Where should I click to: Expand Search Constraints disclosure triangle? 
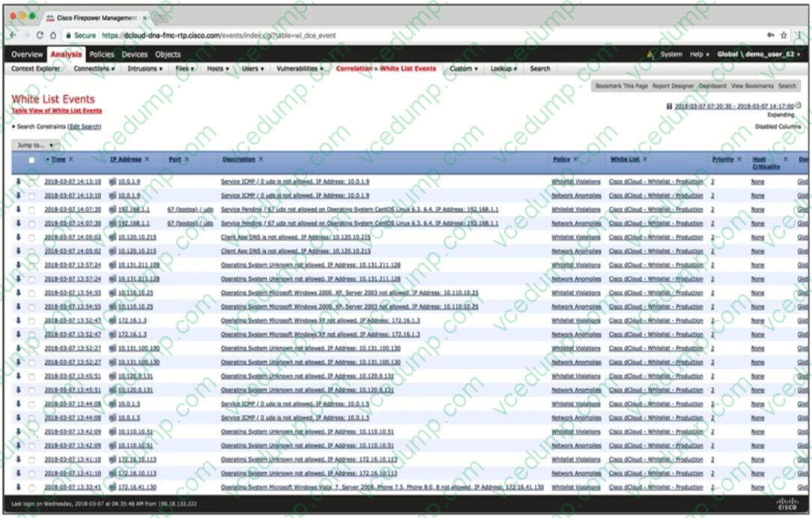[x=13, y=127]
